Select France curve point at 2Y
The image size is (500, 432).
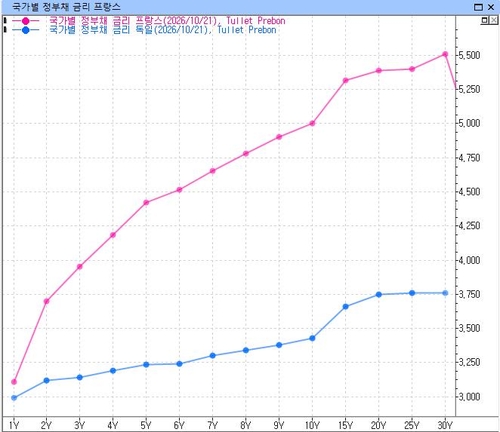click(47, 301)
